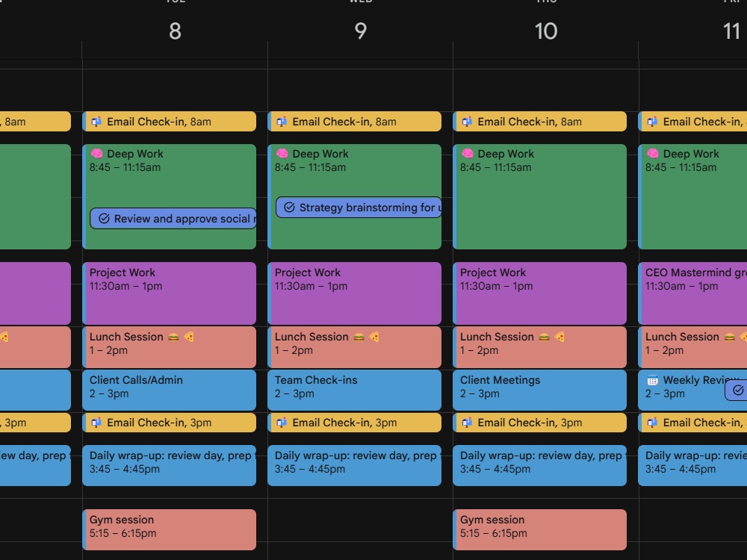Image resolution: width=747 pixels, height=560 pixels.
Task: Open Thursday 10 Daily wrap-up event
Action: [x=540, y=465]
